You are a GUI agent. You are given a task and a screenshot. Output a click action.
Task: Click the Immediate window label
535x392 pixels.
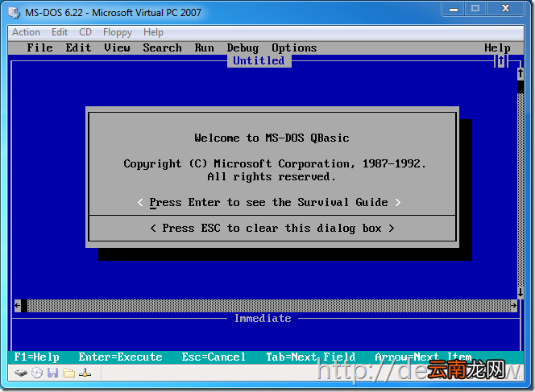click(x=263, y=318)
